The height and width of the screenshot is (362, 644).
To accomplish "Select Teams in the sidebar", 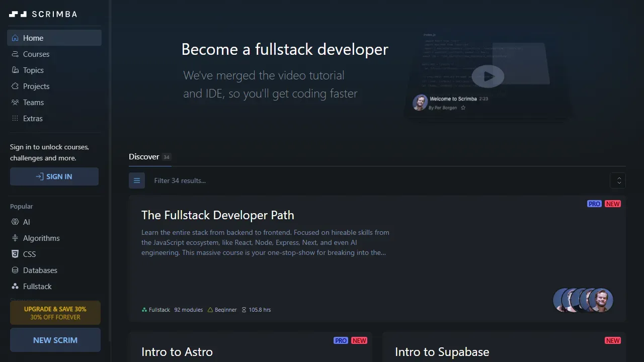I will coord(54,102).
